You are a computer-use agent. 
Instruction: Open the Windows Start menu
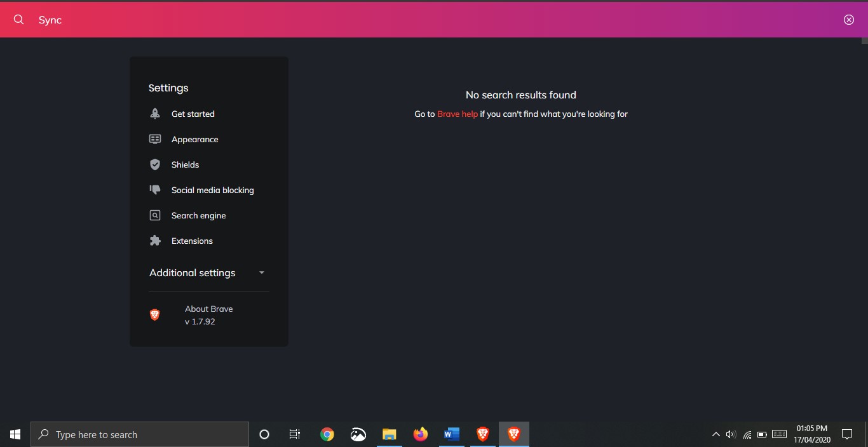15,434
